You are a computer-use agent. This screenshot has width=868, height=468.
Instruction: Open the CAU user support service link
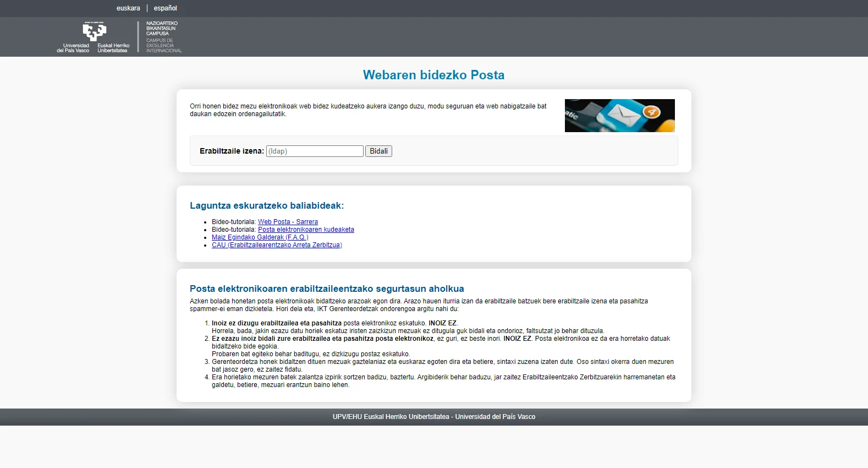click(277, 245)
